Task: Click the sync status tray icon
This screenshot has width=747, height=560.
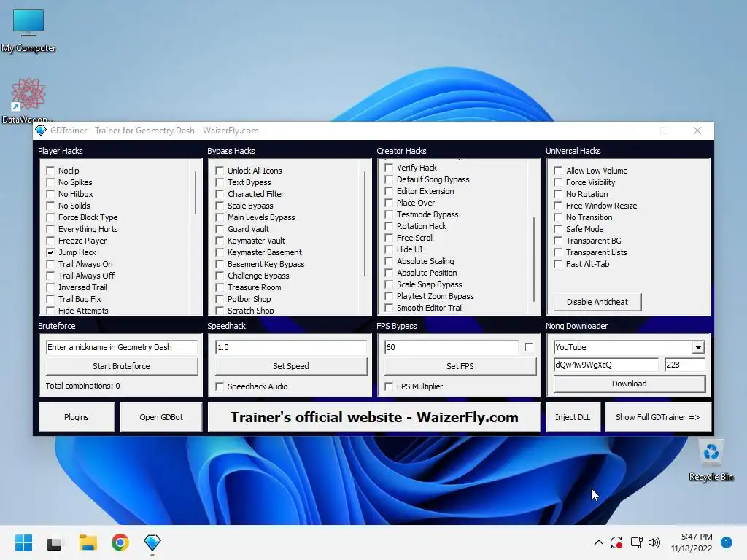Action: click(616, 542)
